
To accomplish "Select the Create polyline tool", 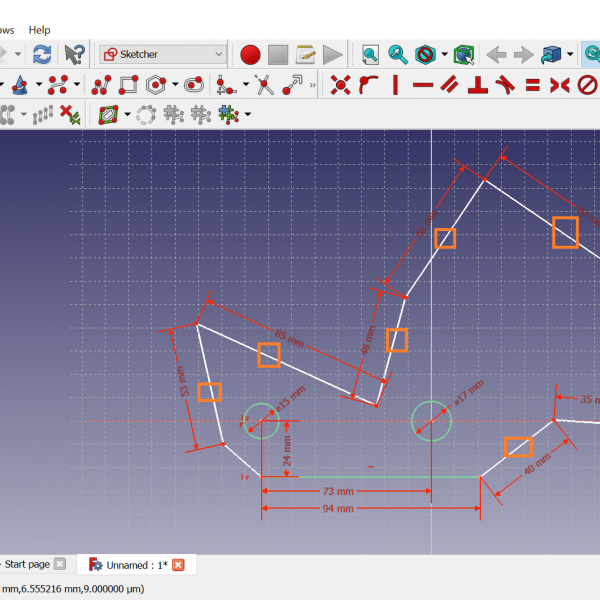I will pos(101,85).
